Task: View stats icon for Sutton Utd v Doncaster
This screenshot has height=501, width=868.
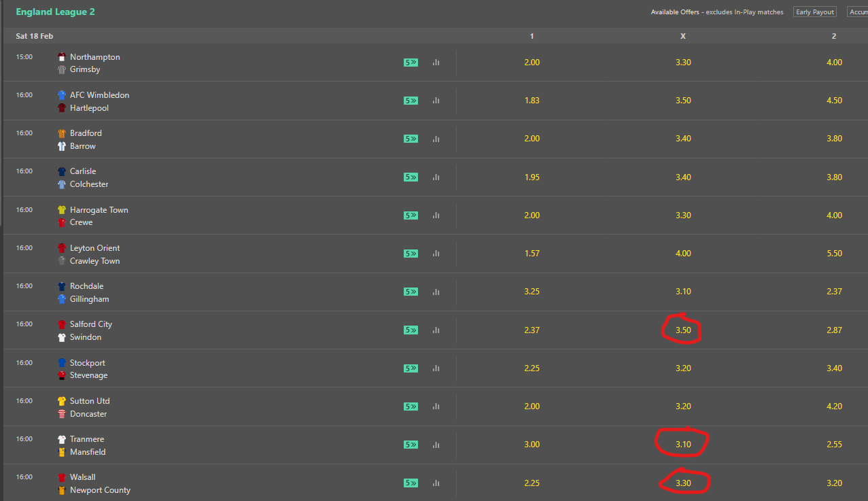Action: pos(436,406)
